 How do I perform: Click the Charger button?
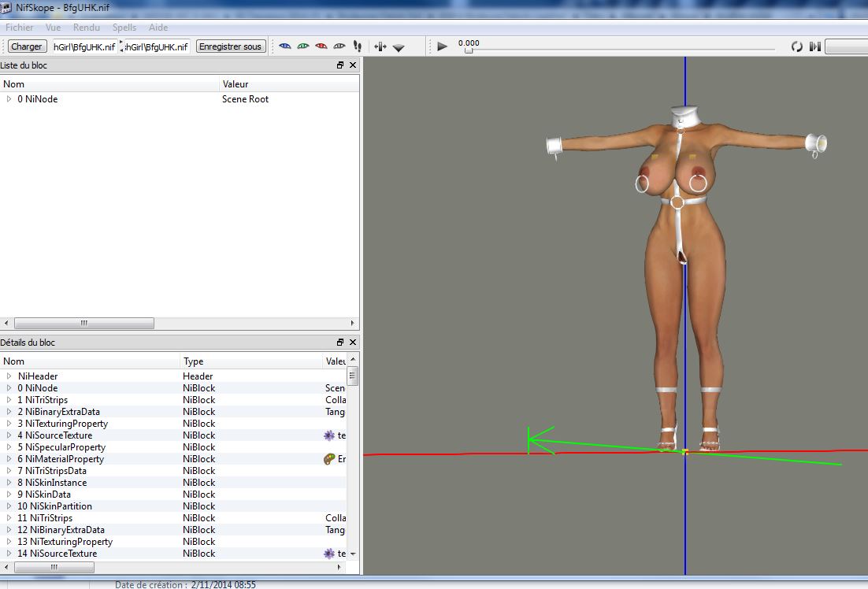tap(27, 46)
